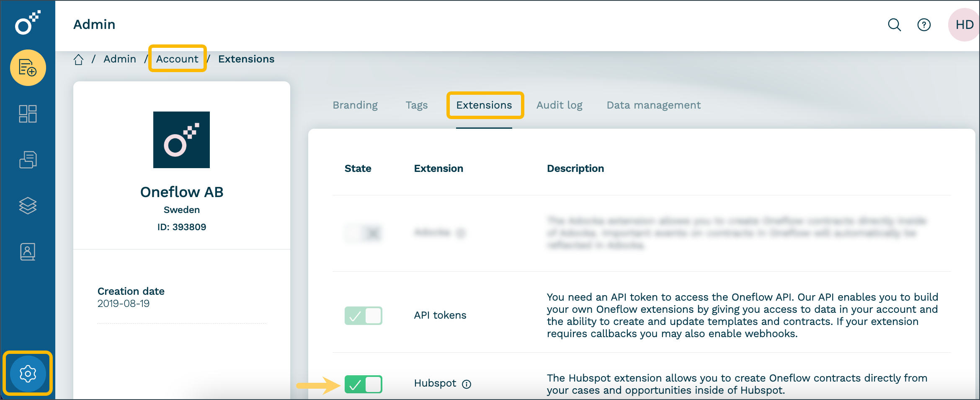Click the API tokens extension name
The height and width of the screenshot is (400, 980).
tap(440, 315)
